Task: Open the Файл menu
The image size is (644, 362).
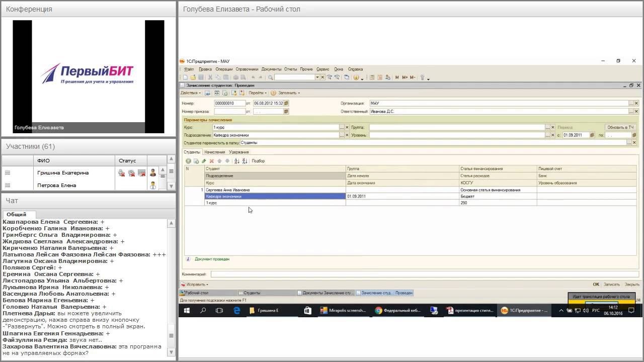Action: [189, 69]
